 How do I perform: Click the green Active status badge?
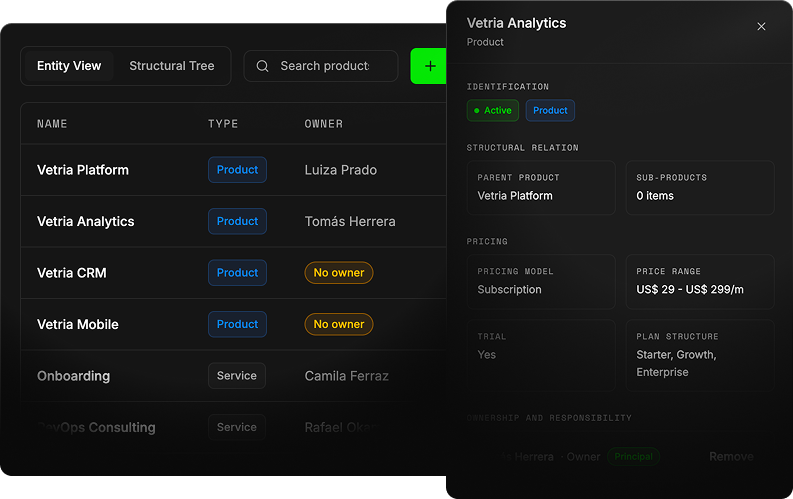[x=493, y=110]
